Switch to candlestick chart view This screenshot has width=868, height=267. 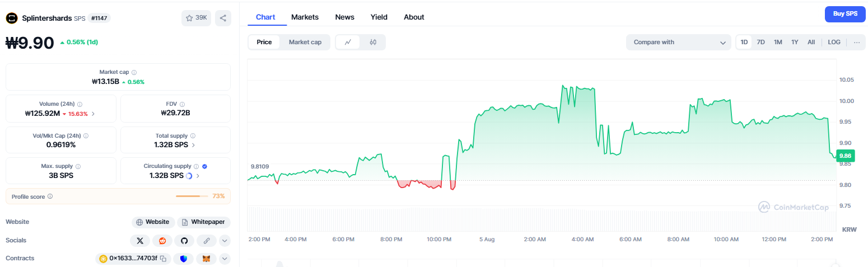pyautogui.click(x=373, y=42)
